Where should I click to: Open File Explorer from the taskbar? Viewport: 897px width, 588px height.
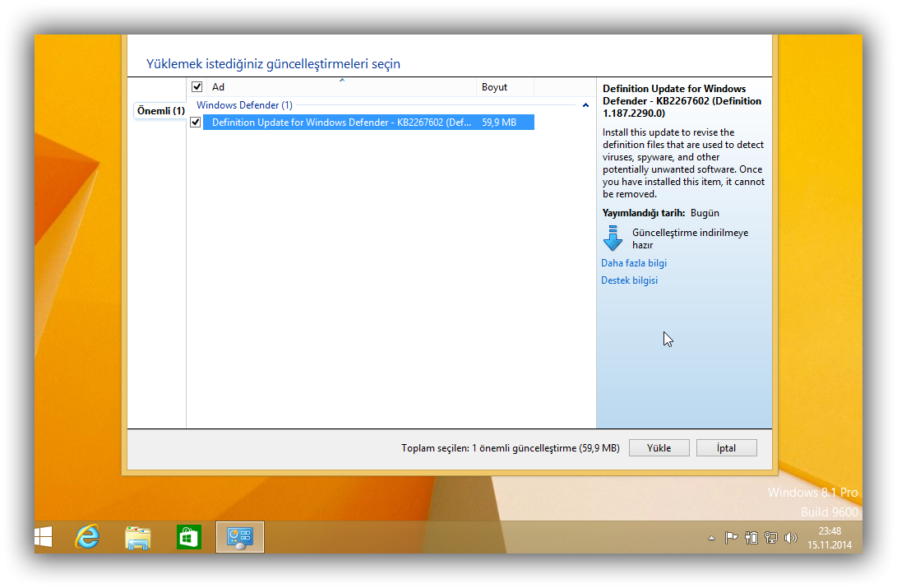(138, 538)
